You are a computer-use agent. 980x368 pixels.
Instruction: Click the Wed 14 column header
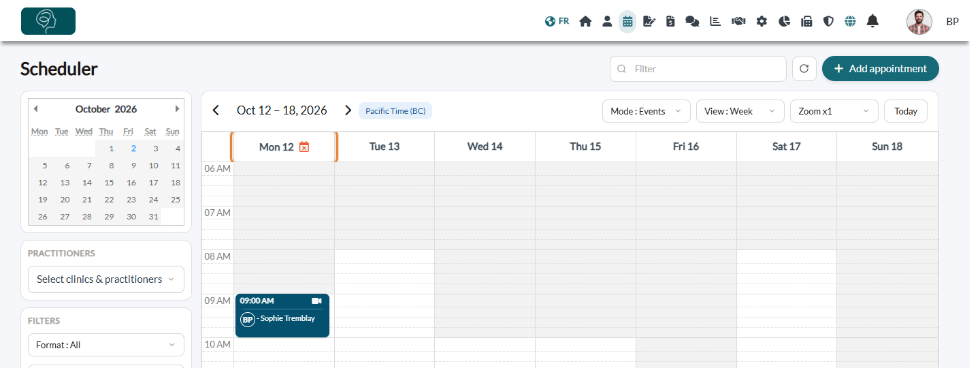(x=485, y=147)
